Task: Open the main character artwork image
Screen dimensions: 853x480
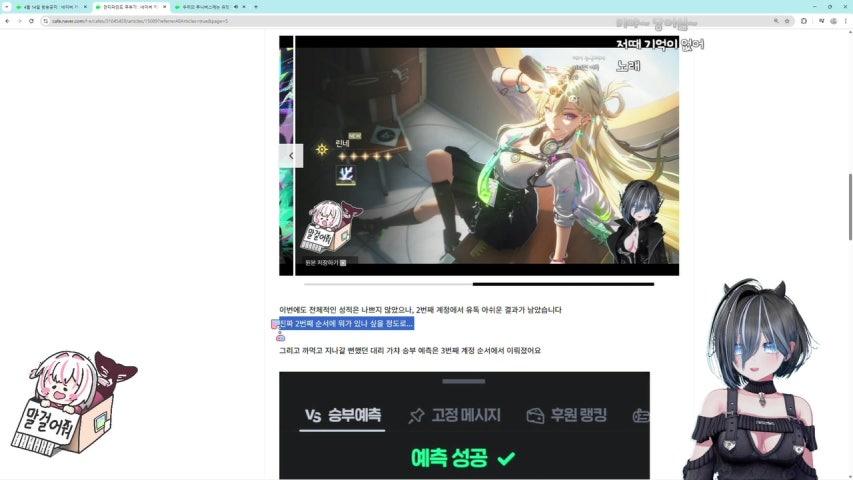Action: pos(487,156)
